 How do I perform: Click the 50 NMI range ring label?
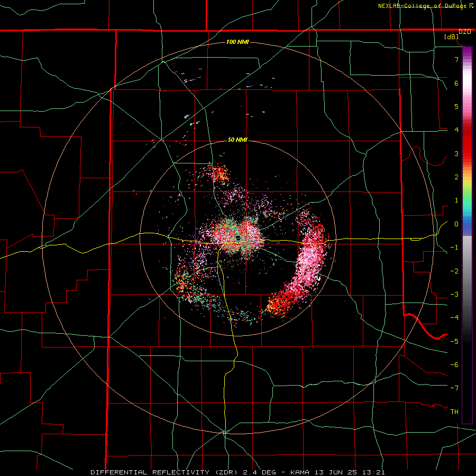237,140
